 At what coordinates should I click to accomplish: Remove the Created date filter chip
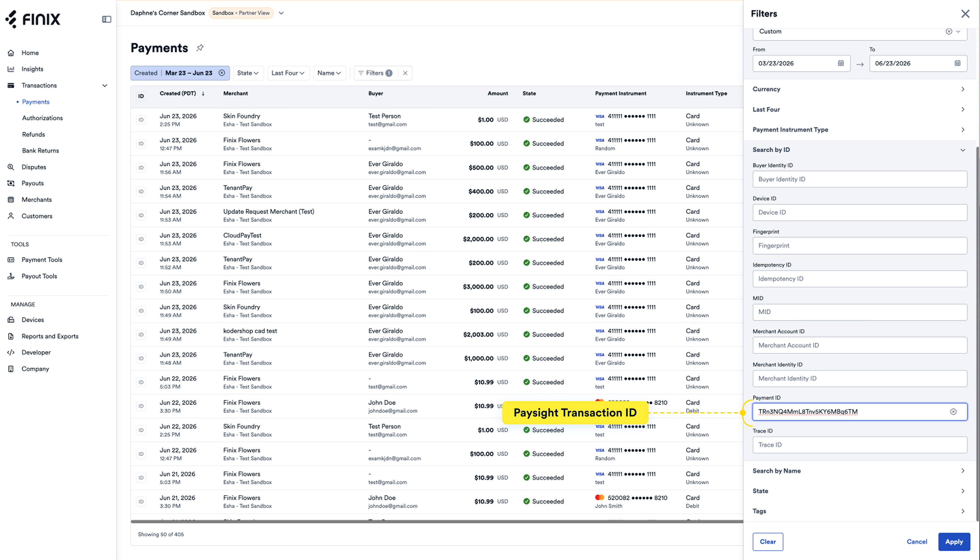click(222, 73)
